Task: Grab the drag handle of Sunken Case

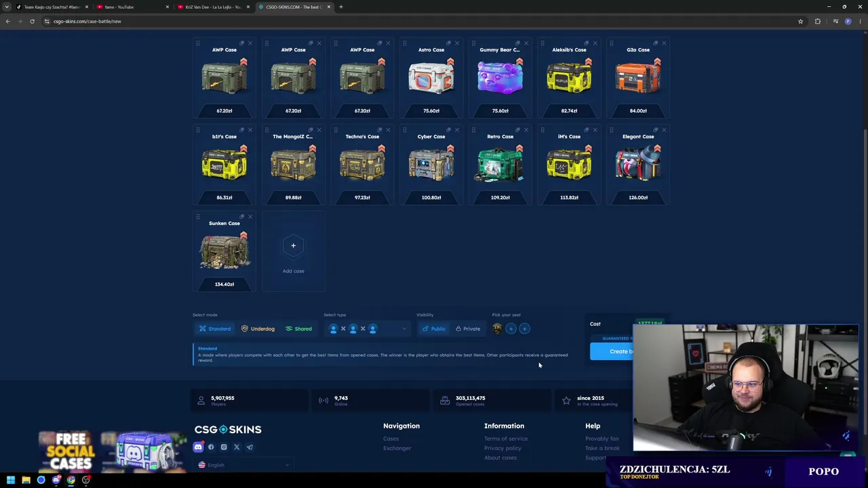Action: tap(198, 217)
